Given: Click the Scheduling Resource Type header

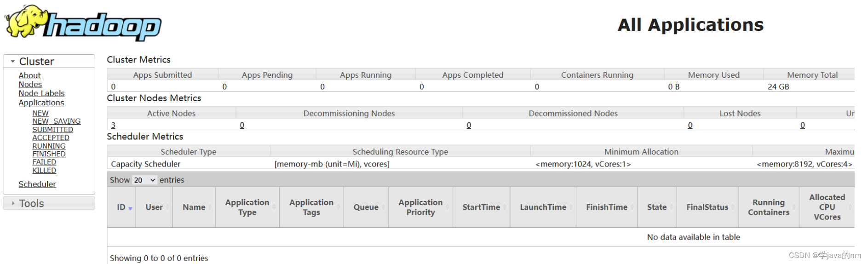Looking at the screenshot, I should coord(400,151).
